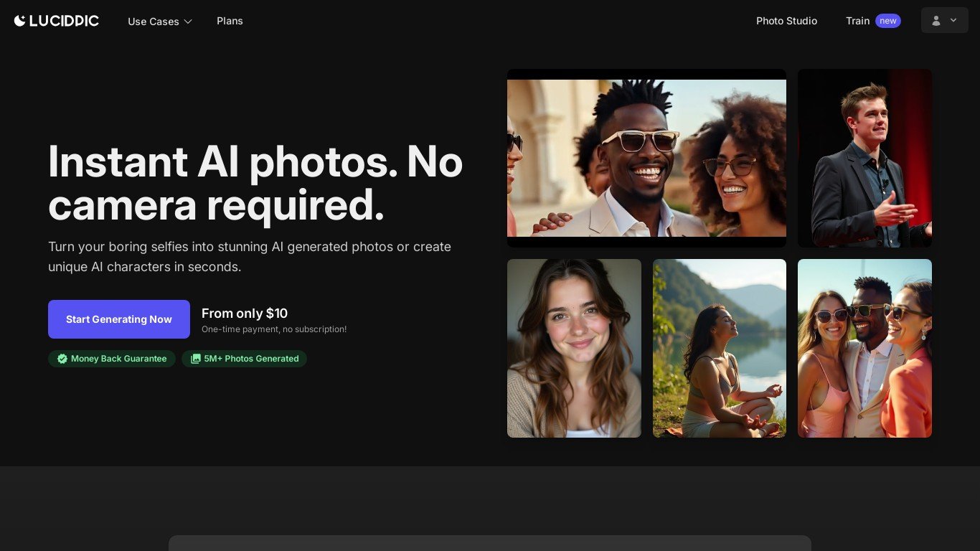Open Photo Studio from the navbar

point(786,21)
